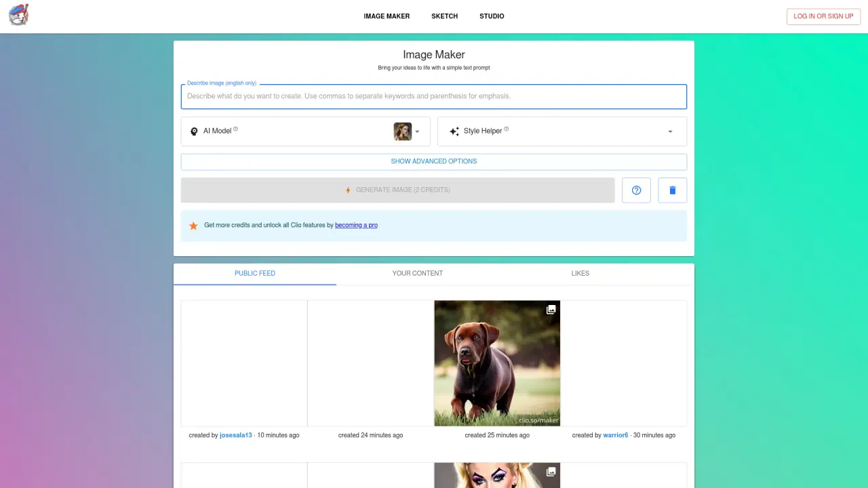The height and width of the screenshot is (488, 868).
Task: Click the 'created 25 minutes ago' caption
Action: pyautogui.click(x=497, y=435)
